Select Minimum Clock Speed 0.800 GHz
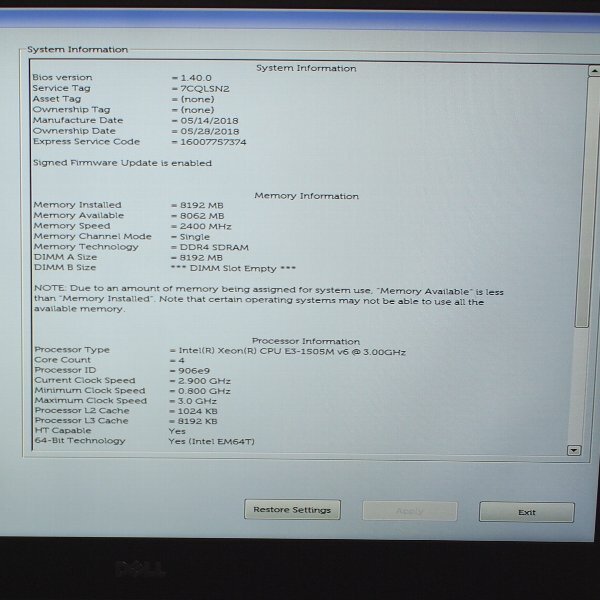This screenshot has width=600, height=600. click(204, 391)
